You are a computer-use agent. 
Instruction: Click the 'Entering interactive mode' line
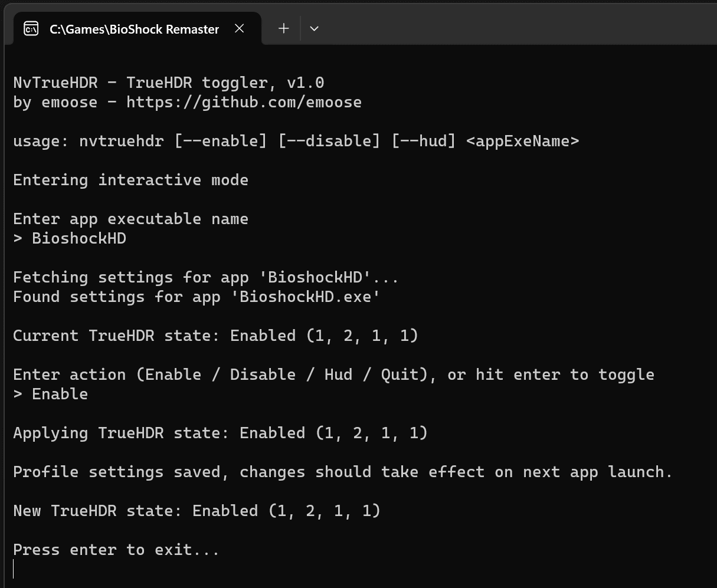click(131, 180)
